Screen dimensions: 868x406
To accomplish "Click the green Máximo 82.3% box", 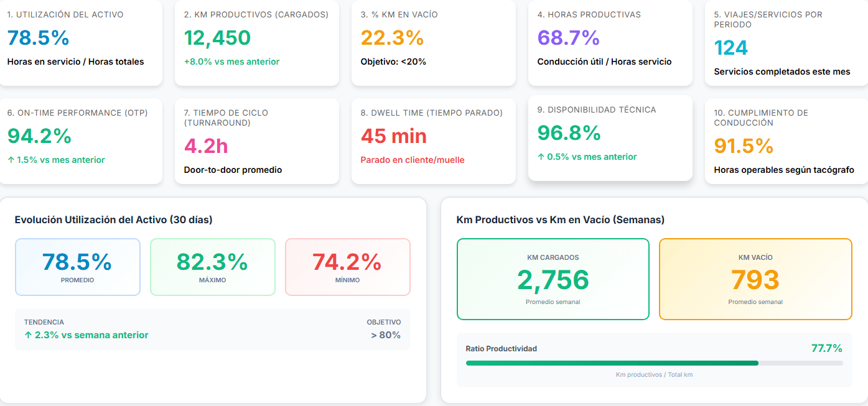I will 212,267.
